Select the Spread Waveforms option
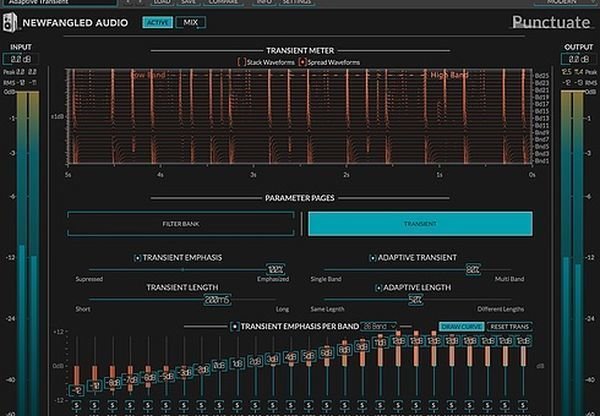This screenshot has width=600, height=416. 302,62
